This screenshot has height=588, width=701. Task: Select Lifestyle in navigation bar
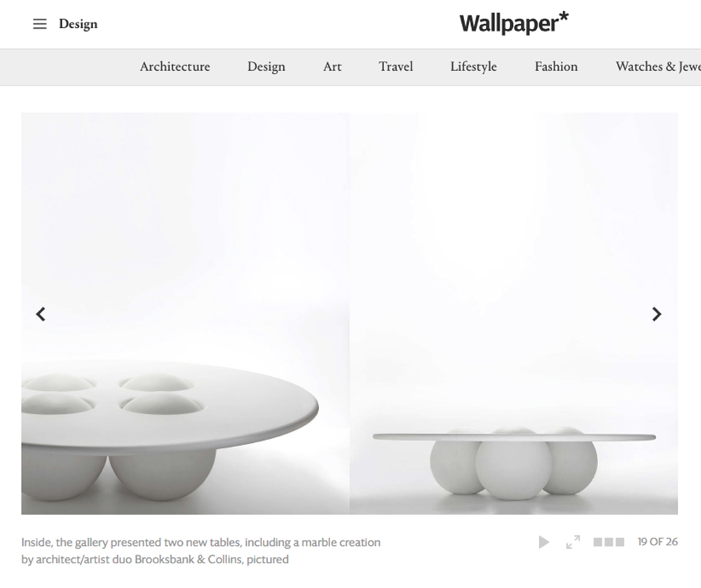coord(473,67)
